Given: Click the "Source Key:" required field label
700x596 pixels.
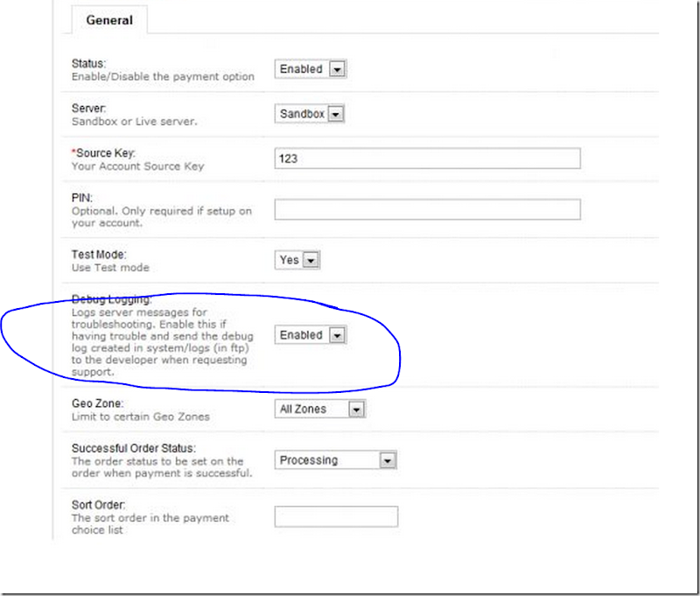Looking at the screenshot, I should point(103,153).
